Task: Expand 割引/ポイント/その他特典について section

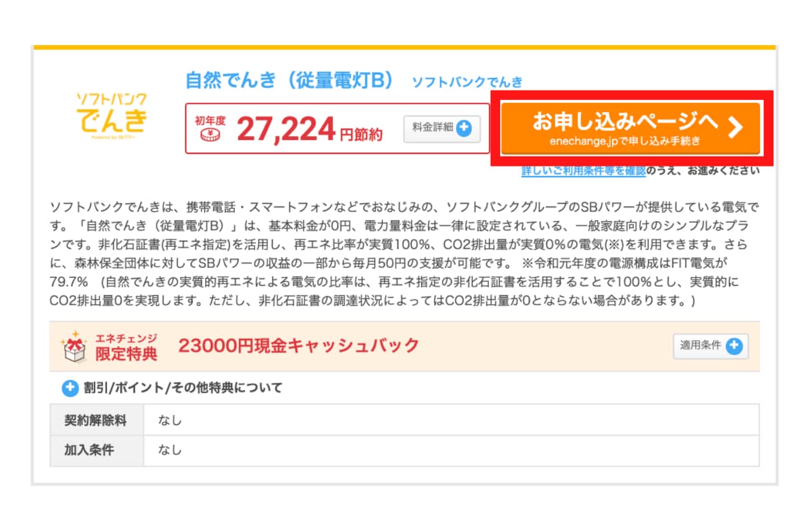Action: [x=172, y=388]
